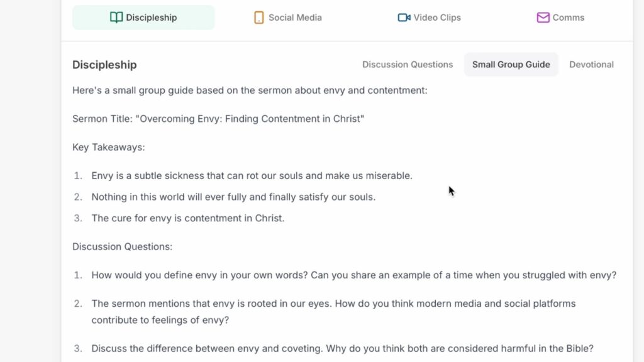Viewport: 644px width, 362px height.
Task: Open the Discussion Questions view
Action: point(408,64)
